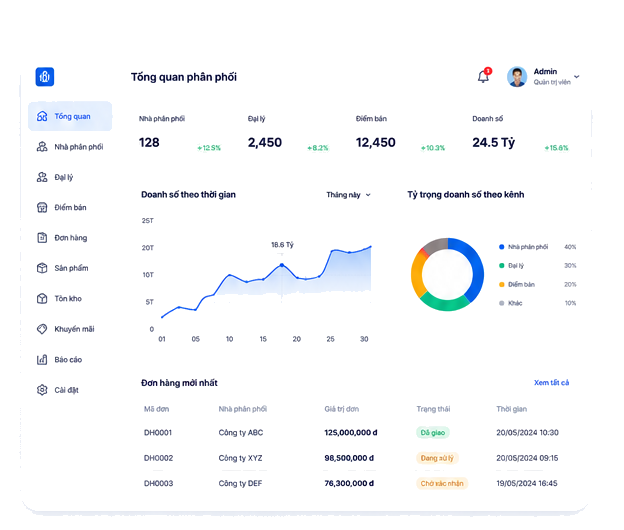Screen dimensions: 624x530
Task: Click order code DH0003
Action: 158,483
